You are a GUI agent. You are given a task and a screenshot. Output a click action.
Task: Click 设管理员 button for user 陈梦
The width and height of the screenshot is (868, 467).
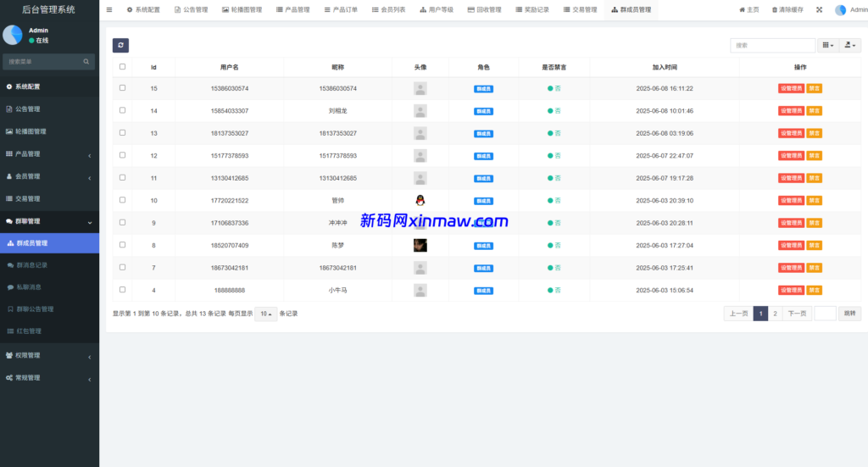(791, 245)
